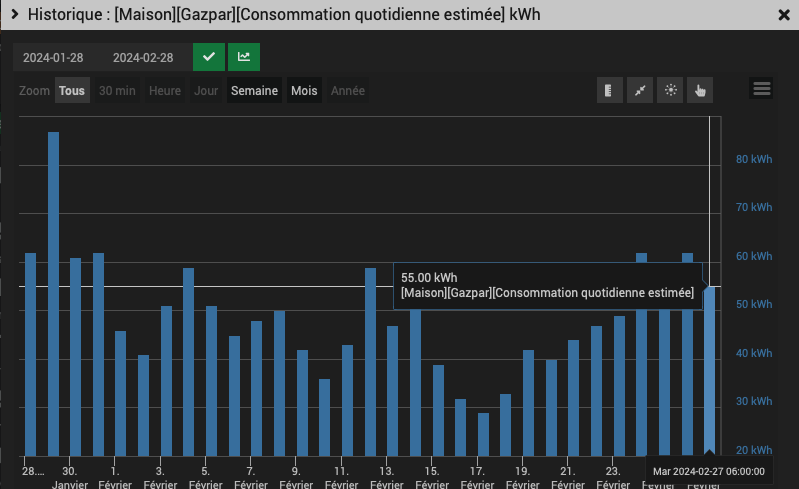Click the end date field 2024-02-28
The width and height of the screenshot is (799, 489).
(143, 58)
